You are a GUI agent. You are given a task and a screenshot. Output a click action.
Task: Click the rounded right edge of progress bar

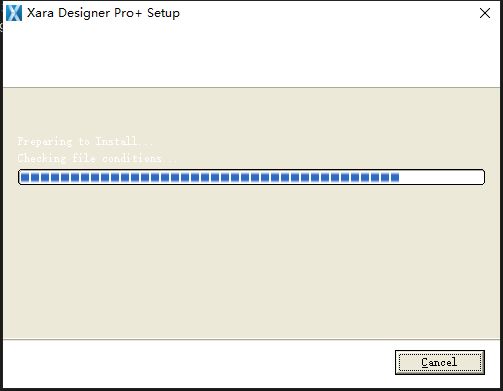click(483, 177)
